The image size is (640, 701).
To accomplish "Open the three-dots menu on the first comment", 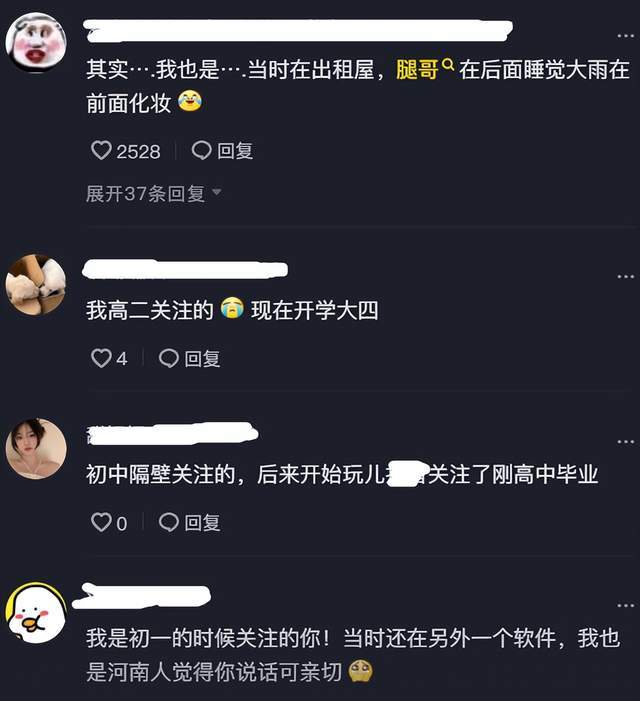I will point(625,36).
